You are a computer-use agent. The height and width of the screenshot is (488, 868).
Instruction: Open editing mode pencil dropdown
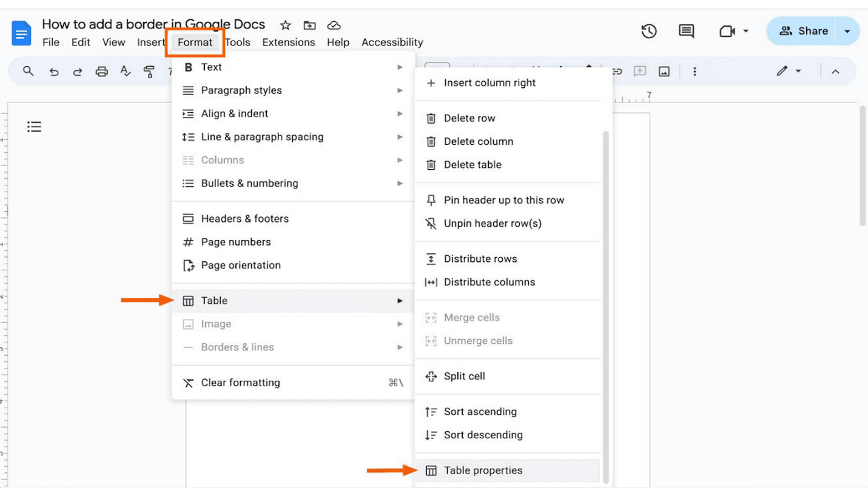(789, 72)
